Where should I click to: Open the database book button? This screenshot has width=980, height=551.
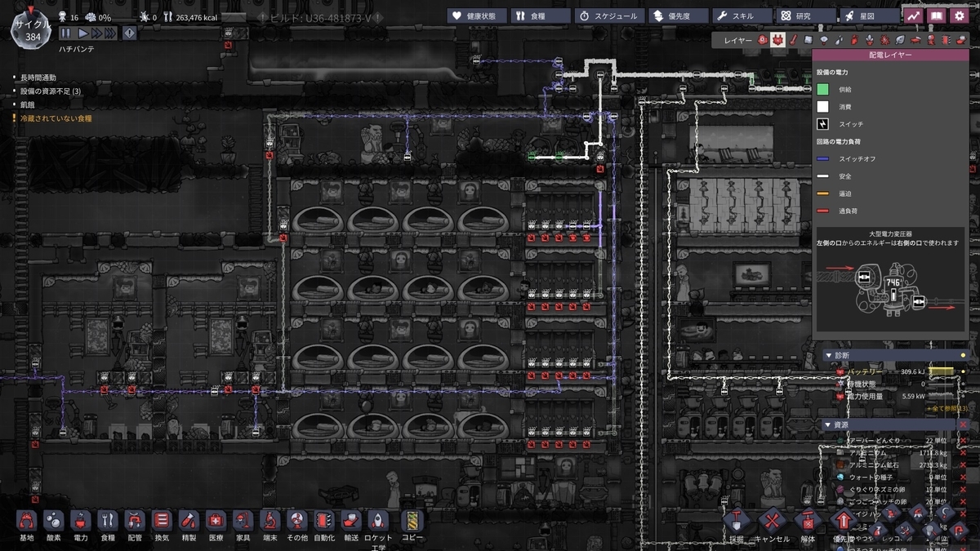tap(936, 16)
